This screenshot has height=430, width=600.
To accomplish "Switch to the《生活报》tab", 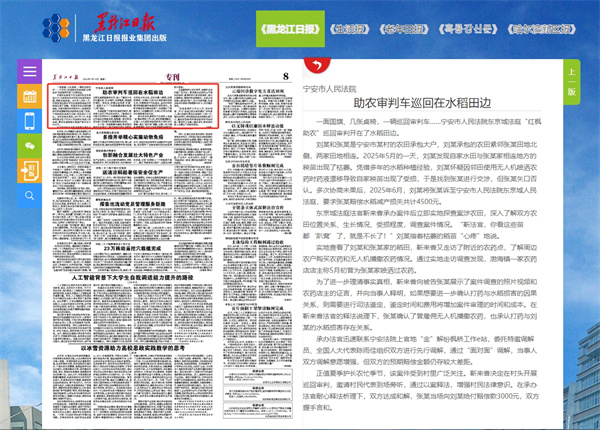I will [x=350, y=29].
